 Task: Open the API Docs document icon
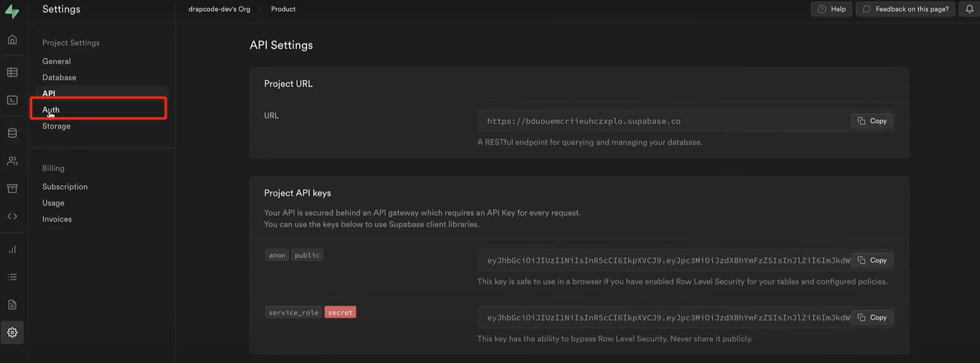tap(12, 305)
